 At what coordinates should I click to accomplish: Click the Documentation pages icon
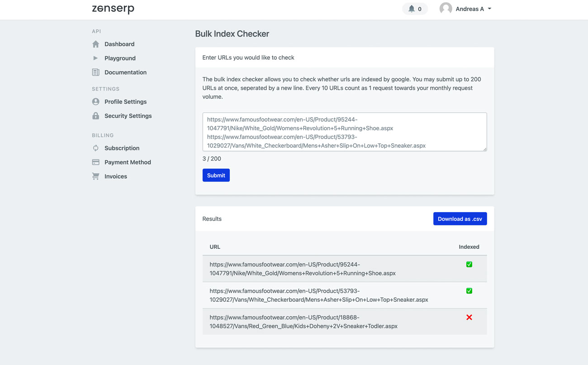point(95,72)
